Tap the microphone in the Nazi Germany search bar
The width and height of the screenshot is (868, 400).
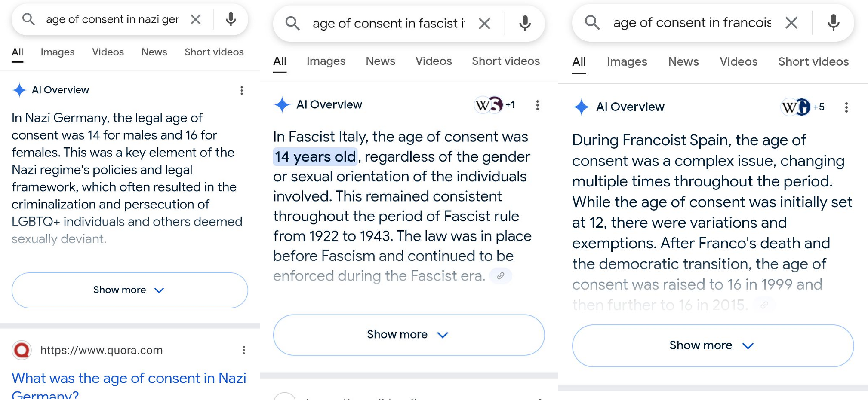231,19
